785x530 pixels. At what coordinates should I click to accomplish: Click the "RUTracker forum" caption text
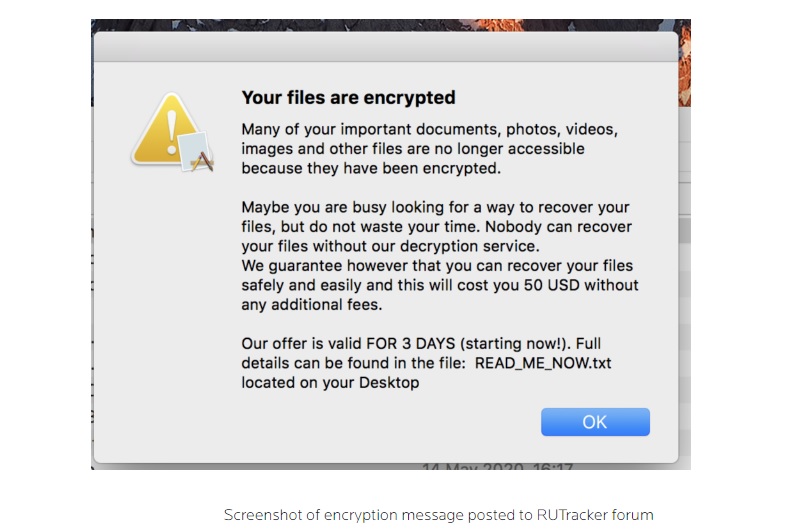(x=595, y=514)
